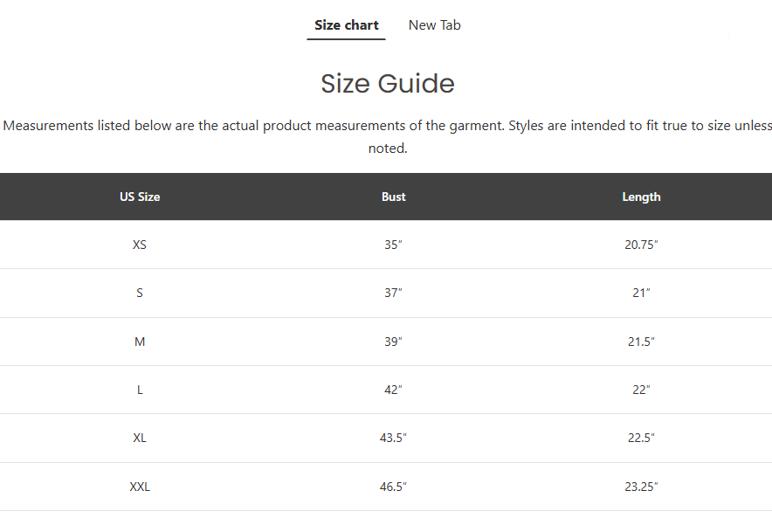Switch to the Size chart tab
Screen dimensions: 772x532
pyautogui.click(x=346, y=25)
